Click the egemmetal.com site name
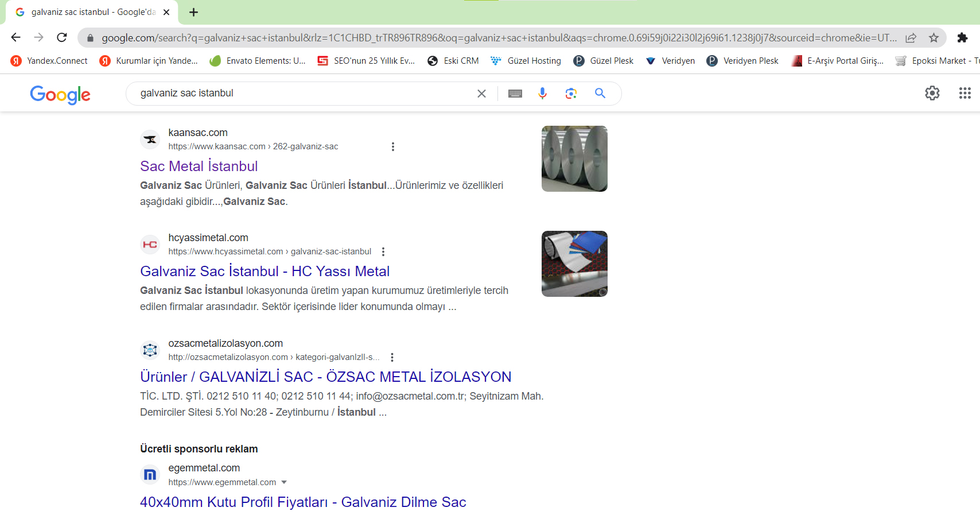 pos(204,468)
